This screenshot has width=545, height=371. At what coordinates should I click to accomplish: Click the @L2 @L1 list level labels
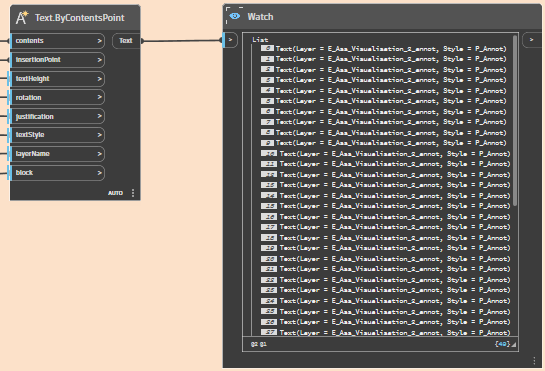click(259, 344)
